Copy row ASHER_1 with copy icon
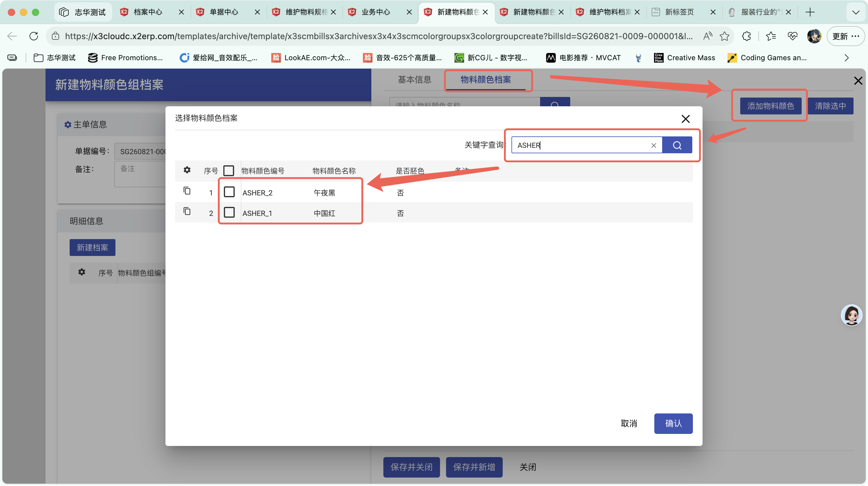 (187, 211)
